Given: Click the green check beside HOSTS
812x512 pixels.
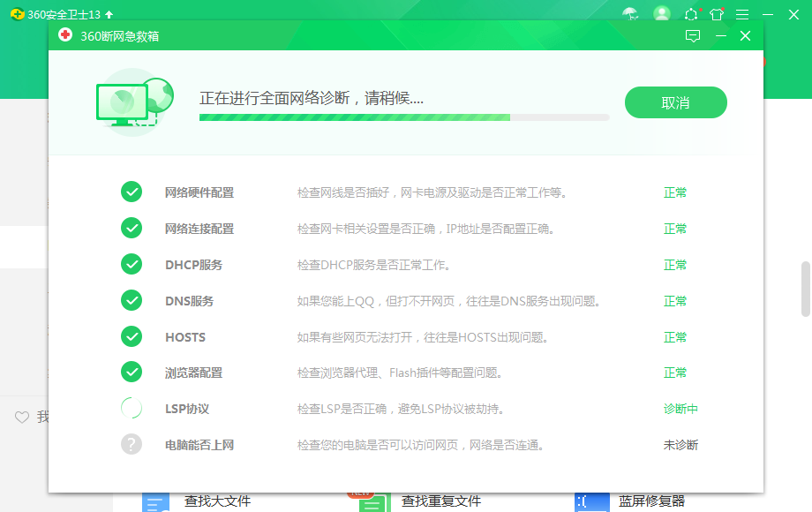Looking at the screenshot, I should pyautogui.click(x=132, y=336).
